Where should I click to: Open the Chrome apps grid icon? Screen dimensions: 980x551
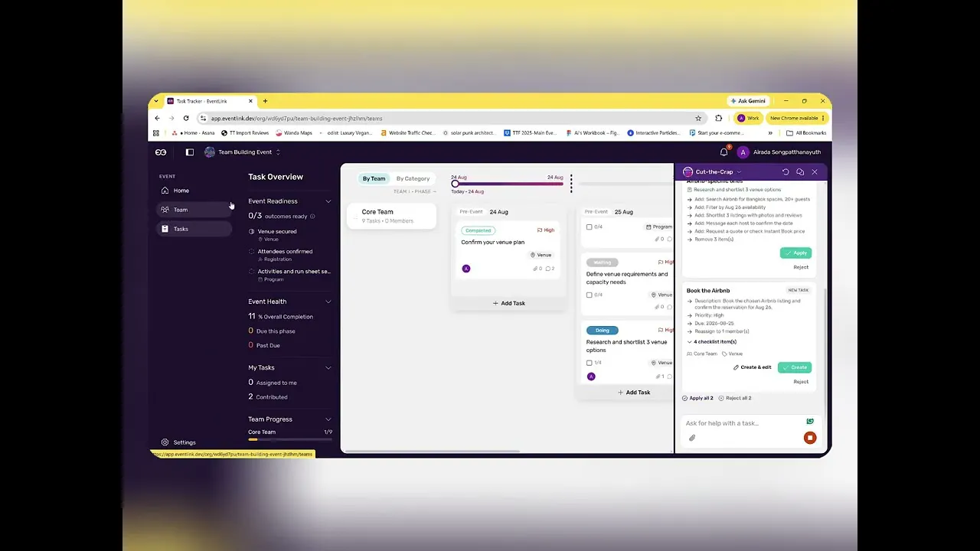(x=156, y=133)
